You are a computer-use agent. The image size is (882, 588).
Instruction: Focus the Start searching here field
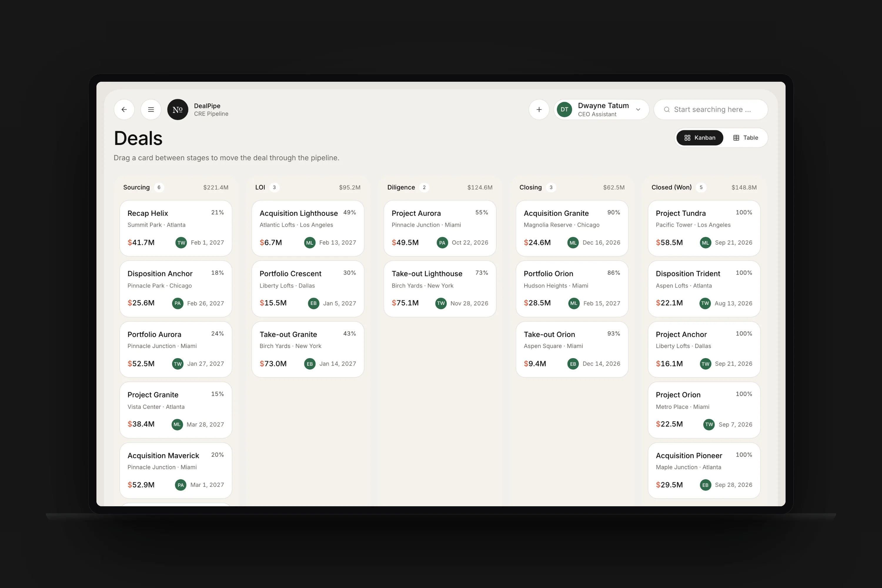[710, 109]
